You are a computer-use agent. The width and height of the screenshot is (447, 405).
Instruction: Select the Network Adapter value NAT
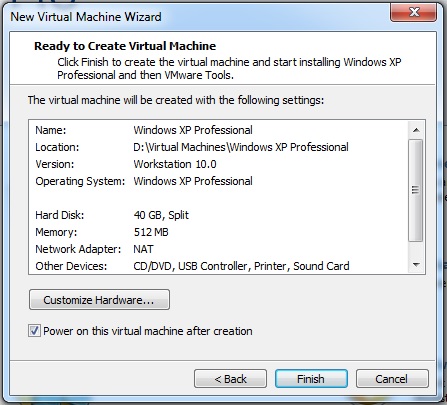point(143,249)
